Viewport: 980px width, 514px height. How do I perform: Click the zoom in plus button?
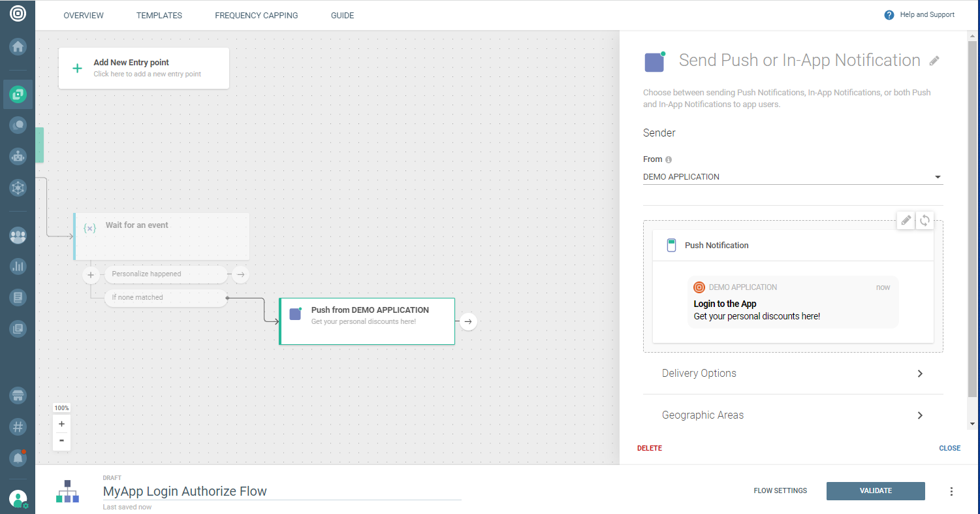point(61,424)
